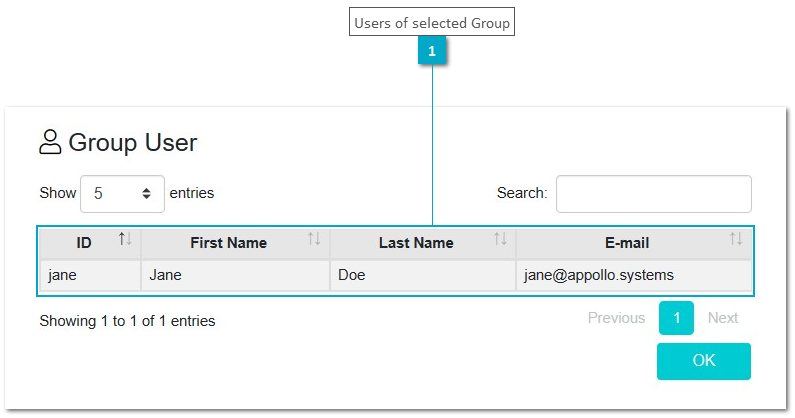Select the 'Jane' first name cell
This screenshot has width=795, height=418.
(x=236, y=275)
